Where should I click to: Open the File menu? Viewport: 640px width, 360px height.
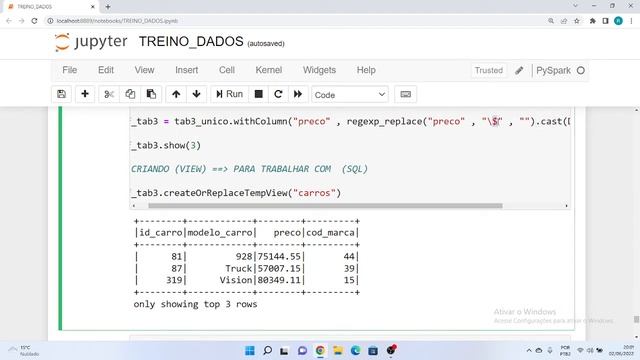(69, 70)
